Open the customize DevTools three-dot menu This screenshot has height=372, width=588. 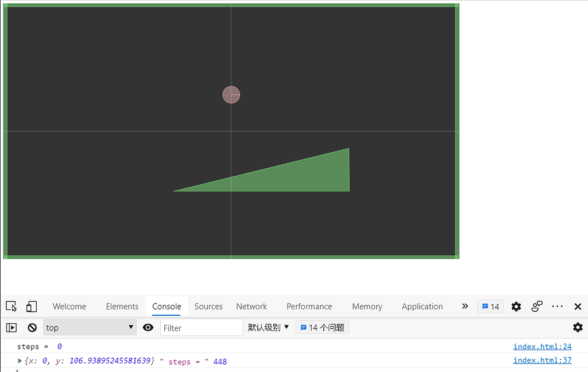[557, 307]
